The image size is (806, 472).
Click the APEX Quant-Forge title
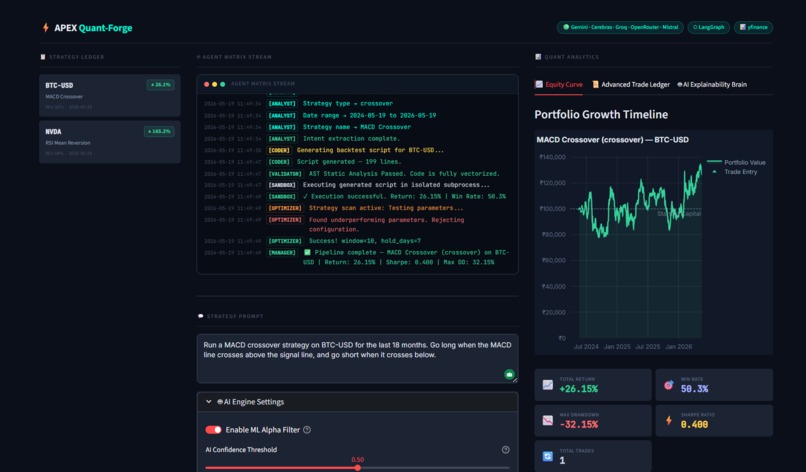point(93,28)
